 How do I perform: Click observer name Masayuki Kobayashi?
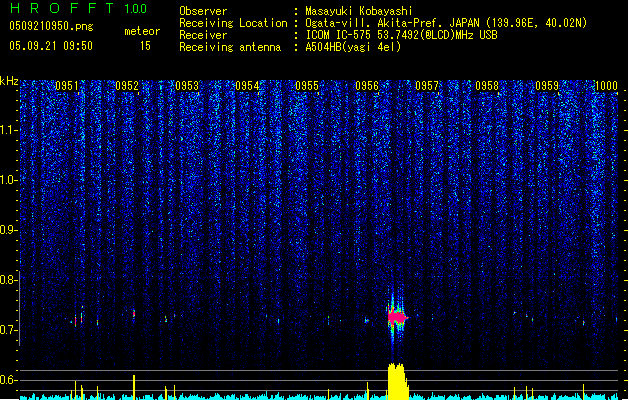point(359,11)
